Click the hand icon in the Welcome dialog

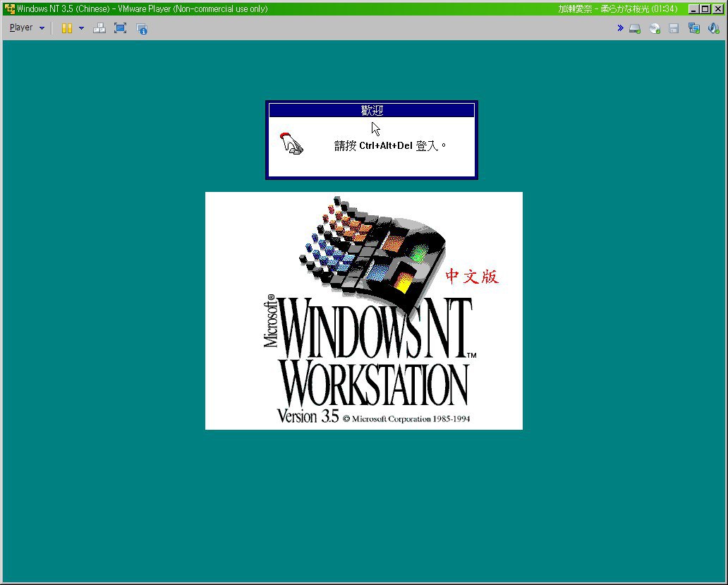(x=291, y=143)
